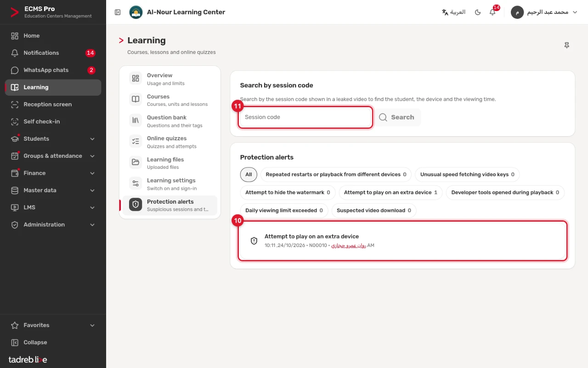Open the notification bell in the top bar
The image size is (588, 368).
point(492,12)
